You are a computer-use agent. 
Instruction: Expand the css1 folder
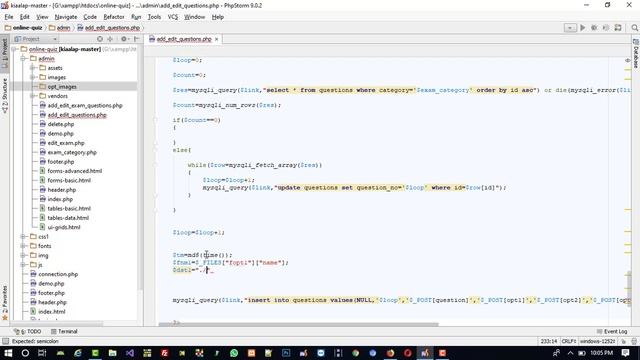(x=24, y=237)
